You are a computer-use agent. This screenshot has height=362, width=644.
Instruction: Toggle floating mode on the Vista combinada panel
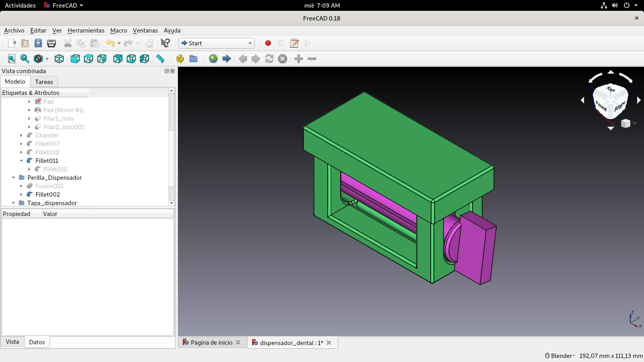click(166, 71)
